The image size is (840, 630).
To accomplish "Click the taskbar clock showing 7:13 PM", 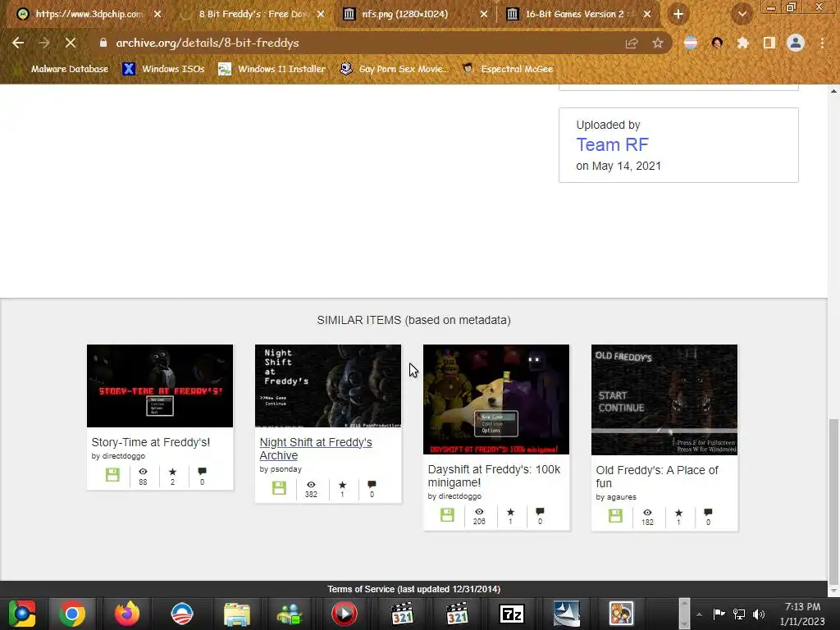I will 802,614.
